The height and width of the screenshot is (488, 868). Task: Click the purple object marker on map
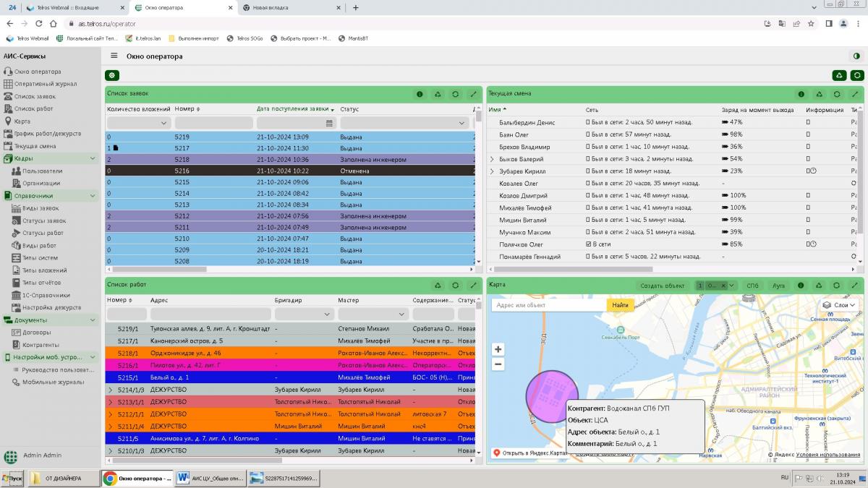[551, 396]
